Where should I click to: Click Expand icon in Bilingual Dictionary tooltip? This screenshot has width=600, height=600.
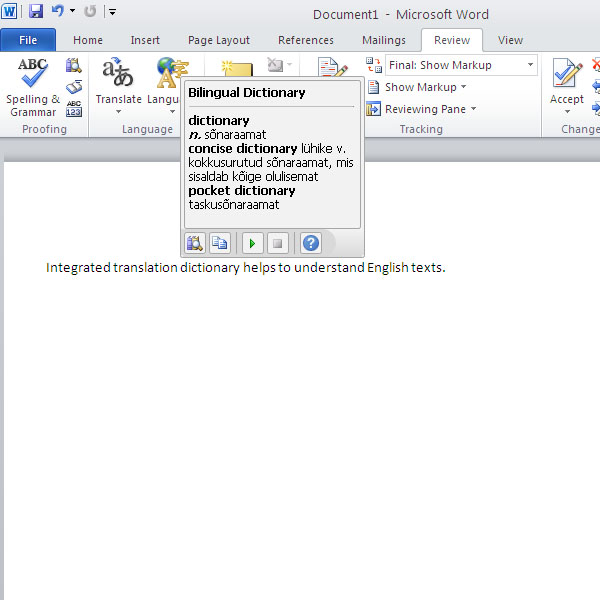[195, 243]
